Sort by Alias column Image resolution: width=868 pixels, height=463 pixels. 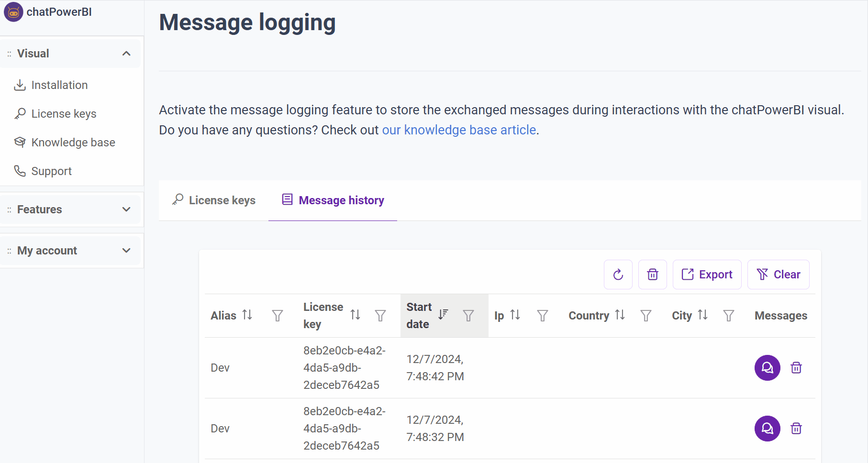[x=247, y=315]
